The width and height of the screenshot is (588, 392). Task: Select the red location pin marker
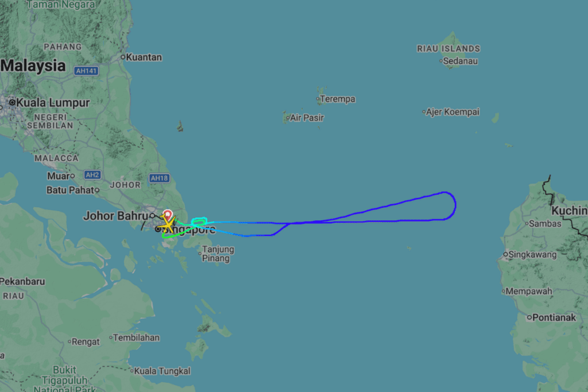coord(168,215)
